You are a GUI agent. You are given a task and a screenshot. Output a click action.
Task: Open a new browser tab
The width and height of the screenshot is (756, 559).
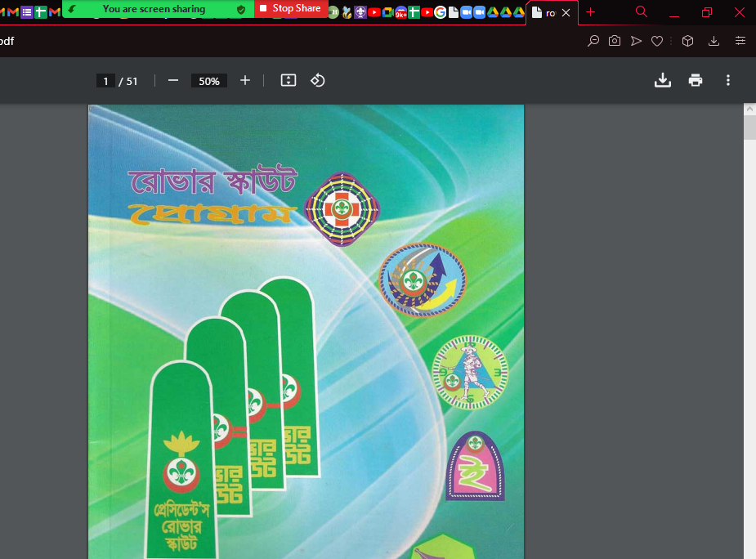point(591,12)
